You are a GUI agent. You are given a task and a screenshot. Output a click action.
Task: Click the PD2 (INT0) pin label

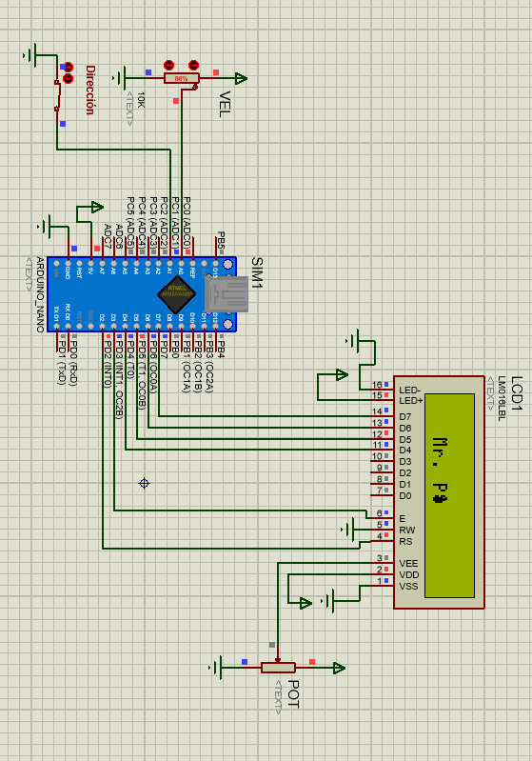[108, 364]
